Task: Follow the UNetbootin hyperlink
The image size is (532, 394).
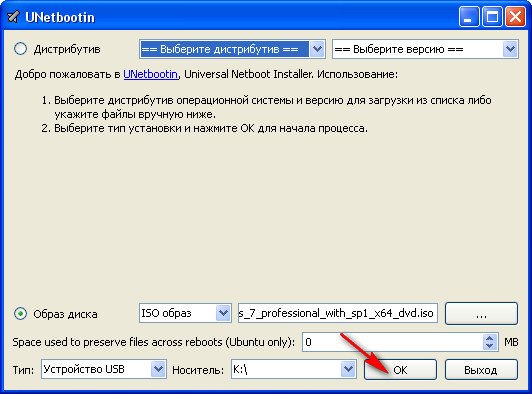Action: (150, 74)
